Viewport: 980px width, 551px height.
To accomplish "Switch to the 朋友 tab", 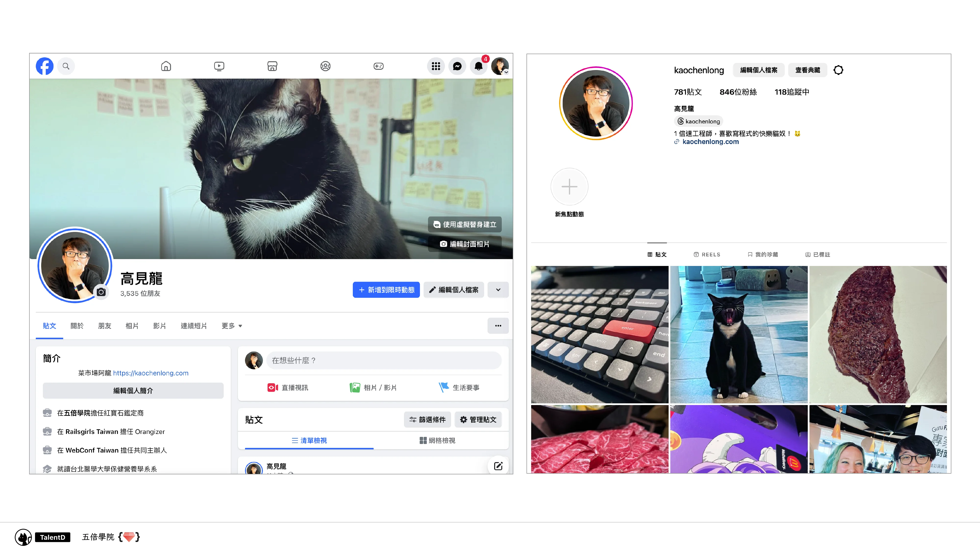I will 104,326.
